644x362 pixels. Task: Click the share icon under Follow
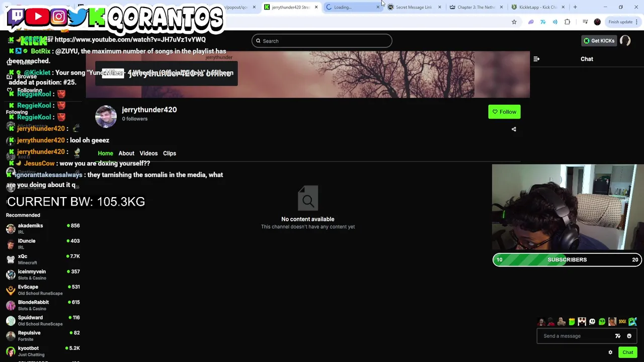tap(514, 129)
